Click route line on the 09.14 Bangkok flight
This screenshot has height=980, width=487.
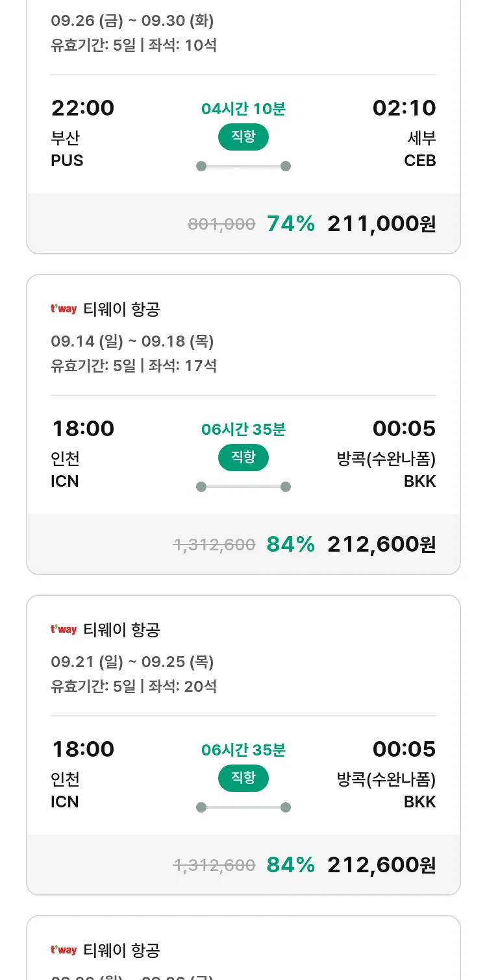(x=243, y=487)
